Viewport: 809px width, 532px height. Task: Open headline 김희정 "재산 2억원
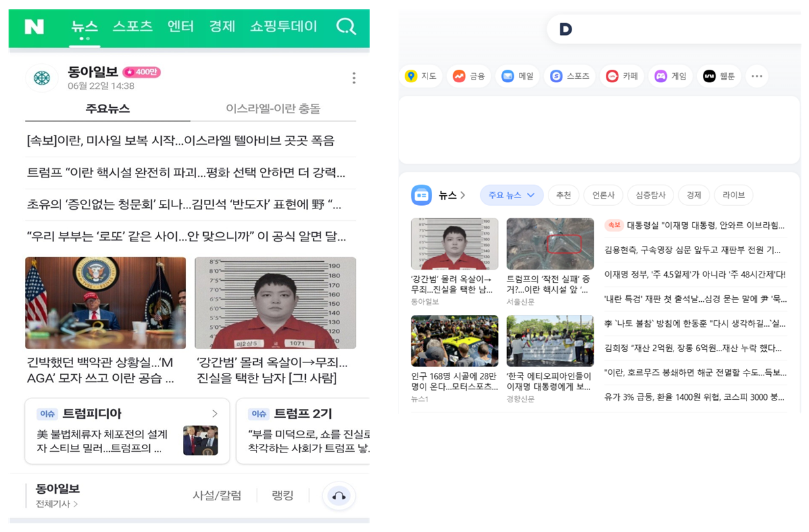pos(693,348)
